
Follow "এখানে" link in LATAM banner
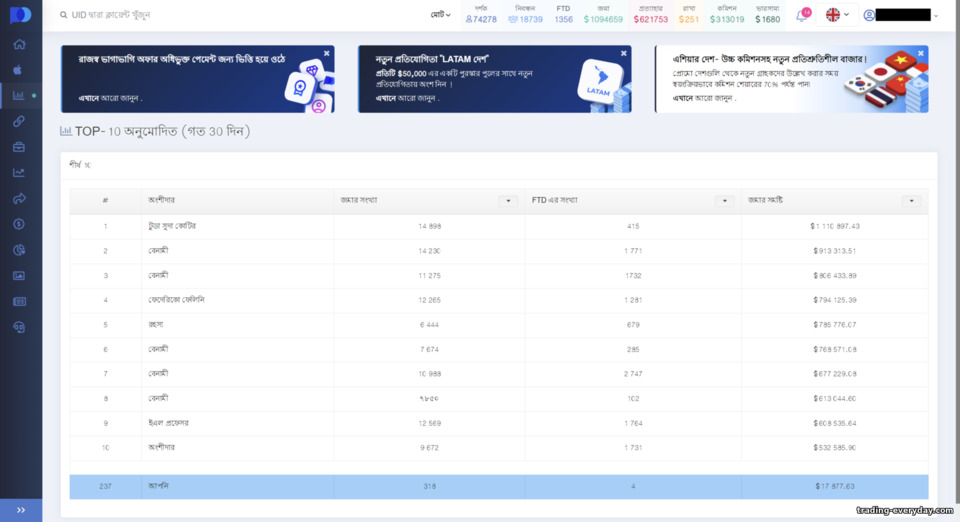386,98
